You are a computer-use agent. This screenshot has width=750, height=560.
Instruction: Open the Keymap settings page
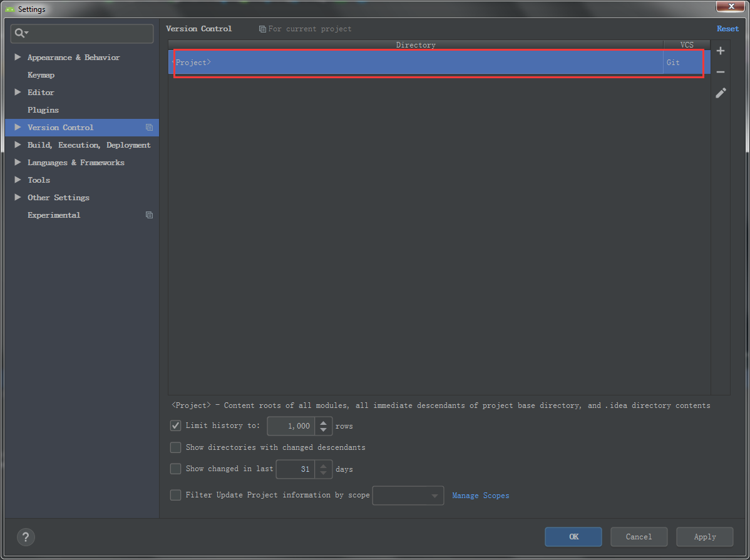[41, 74]
